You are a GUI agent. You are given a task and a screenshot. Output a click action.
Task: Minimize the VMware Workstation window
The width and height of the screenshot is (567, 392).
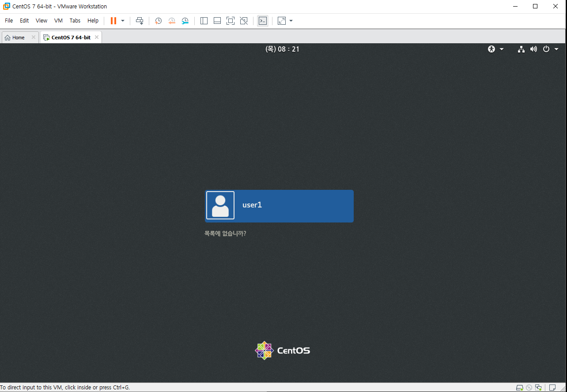[x=515, y=6]
